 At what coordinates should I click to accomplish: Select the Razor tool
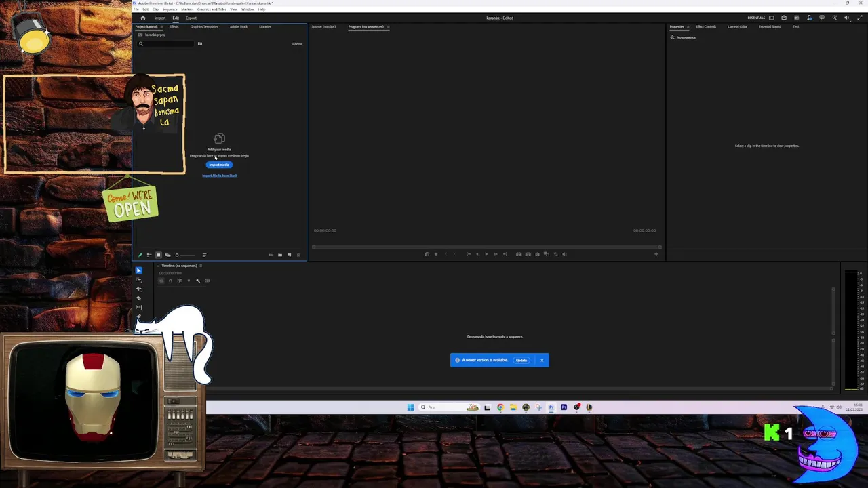(x=138, y=298)
